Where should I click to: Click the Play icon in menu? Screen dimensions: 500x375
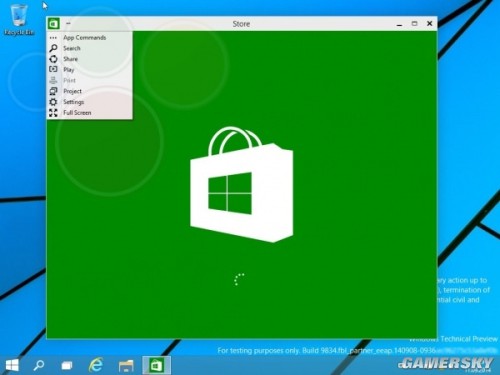click(53, 69)
